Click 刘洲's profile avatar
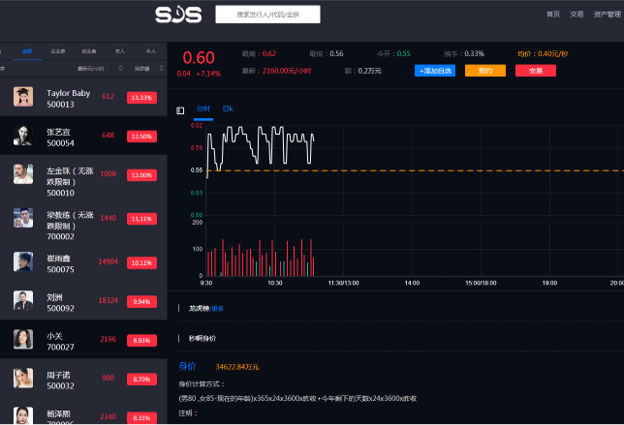This screenshot has width=624, height=425. click(x=23, y=300)
